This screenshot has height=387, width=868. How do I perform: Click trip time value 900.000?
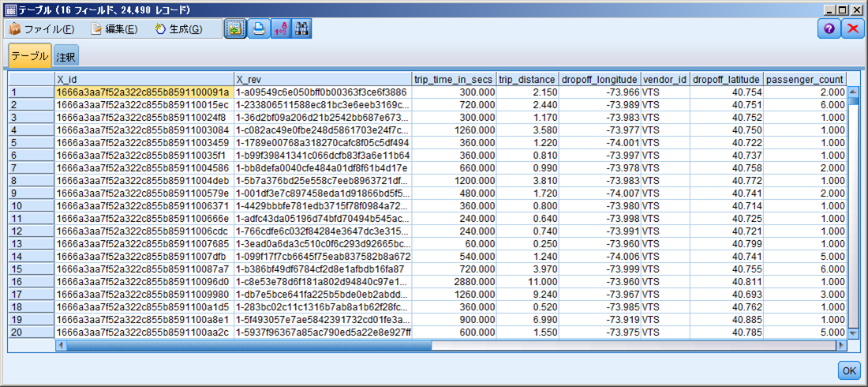click(x=454, y=319)
